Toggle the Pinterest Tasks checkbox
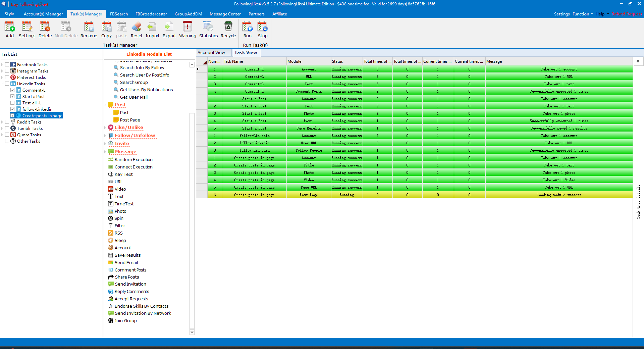Viewport: 644px width, 349px height. [x=7, y=77]
